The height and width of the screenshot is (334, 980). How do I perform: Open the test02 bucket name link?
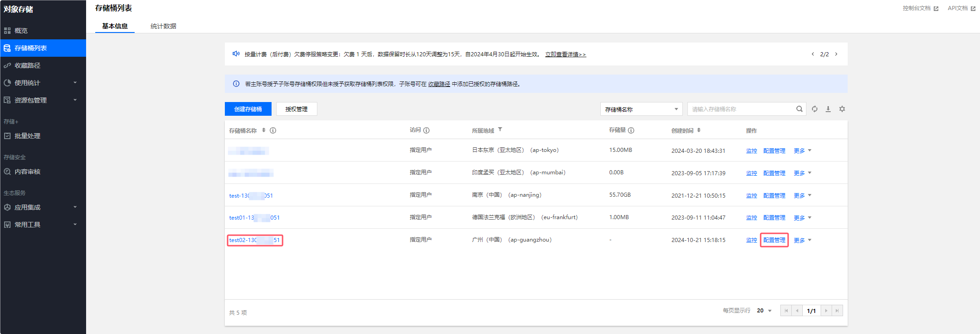pyautogui.click(x=254, y=240)
